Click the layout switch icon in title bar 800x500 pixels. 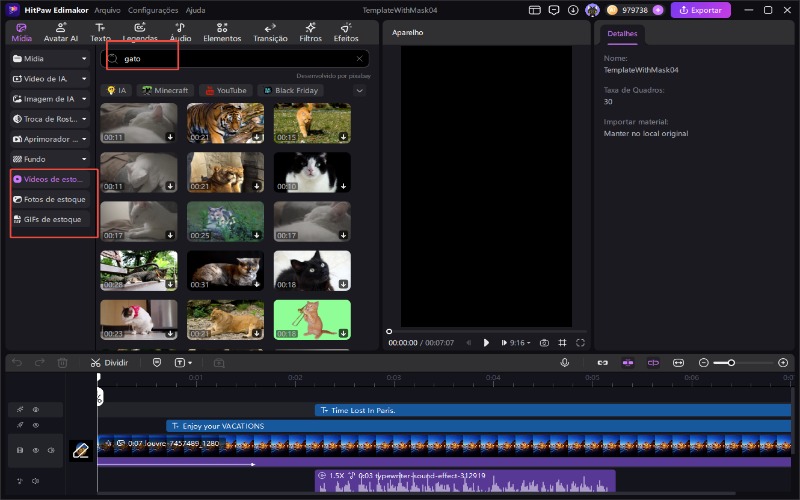[535, 10]
